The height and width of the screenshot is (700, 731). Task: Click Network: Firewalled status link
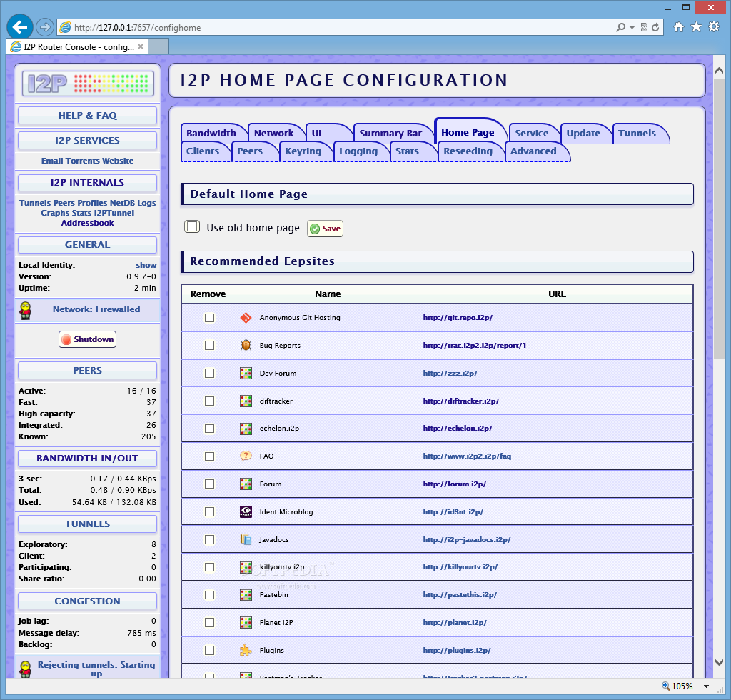[x=96, y=309]
